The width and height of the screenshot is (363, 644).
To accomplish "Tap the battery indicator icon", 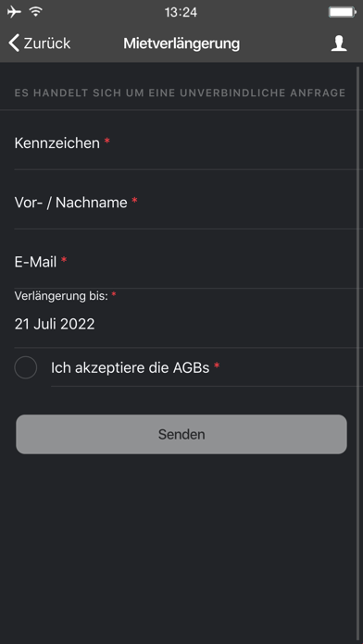I will click(x=342, y=12).
